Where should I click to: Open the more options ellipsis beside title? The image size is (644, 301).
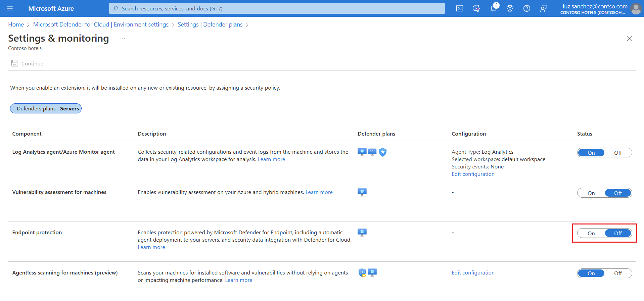pos(123,39)
